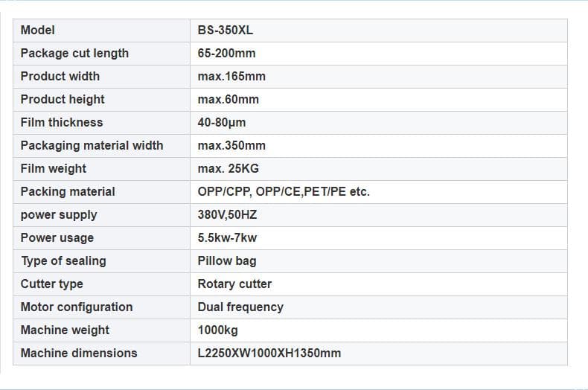
Task: Select the 65-200mm value cell
Action: (226, 54)
